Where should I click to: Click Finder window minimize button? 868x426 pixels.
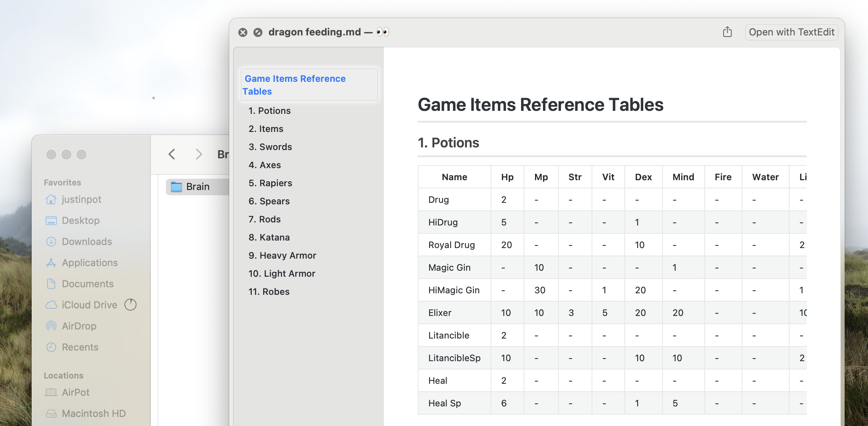(x=66, y=155)
